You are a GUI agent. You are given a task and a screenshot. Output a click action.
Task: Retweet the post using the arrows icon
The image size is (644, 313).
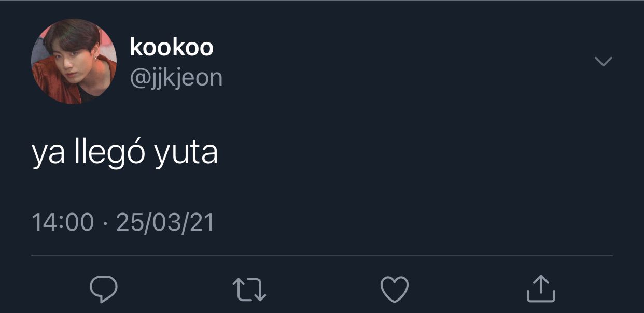coord(249,290)
